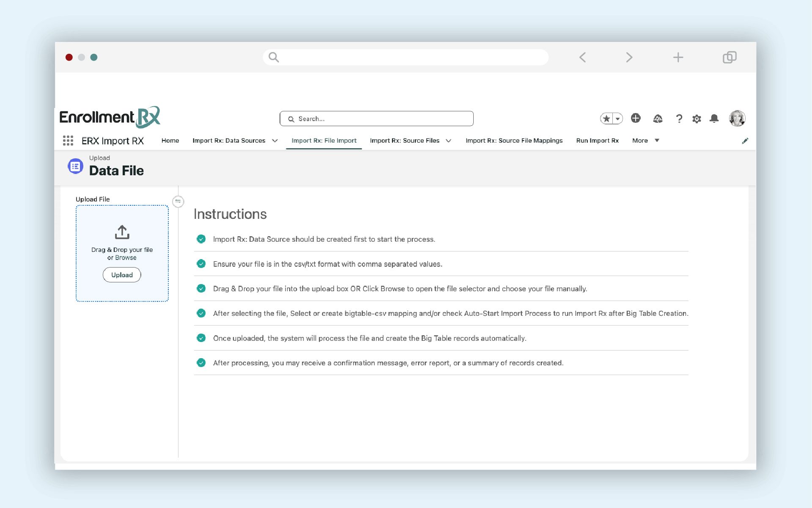Expand Import Rx: Data Sources dropdown chevron
Image resolution: width=812 pixels, height=508 pixels.
(275, 141)
